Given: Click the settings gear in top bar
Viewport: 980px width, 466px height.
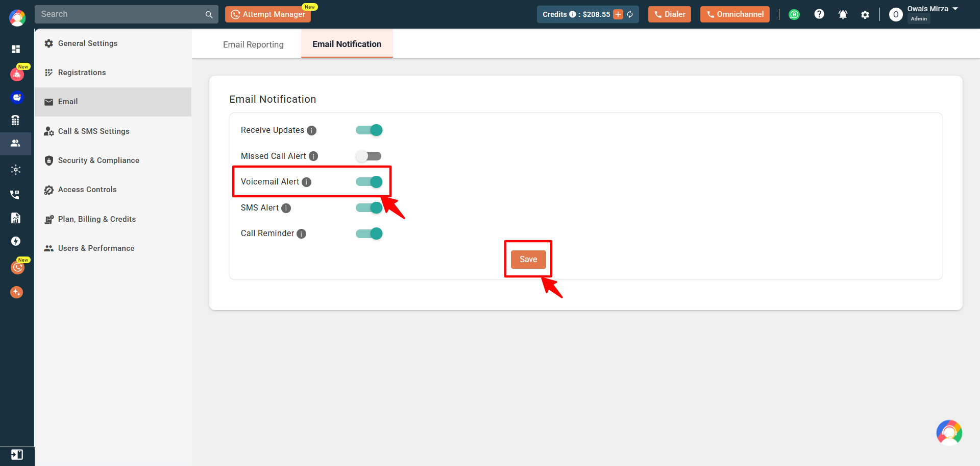Looking at the screenshot, I should (x=865, y=15).
